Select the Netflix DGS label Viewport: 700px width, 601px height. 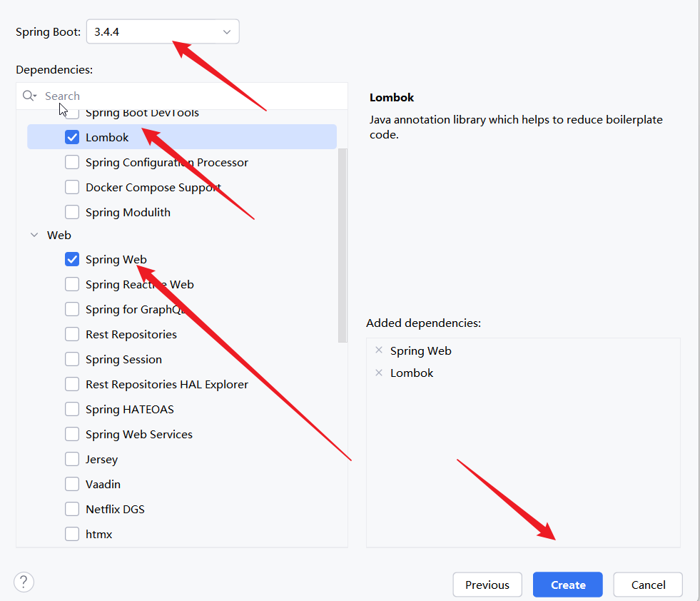[115, 510]
